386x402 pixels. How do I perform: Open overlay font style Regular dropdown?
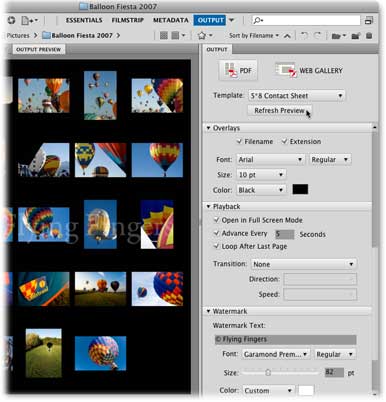[x=330, y=159]
